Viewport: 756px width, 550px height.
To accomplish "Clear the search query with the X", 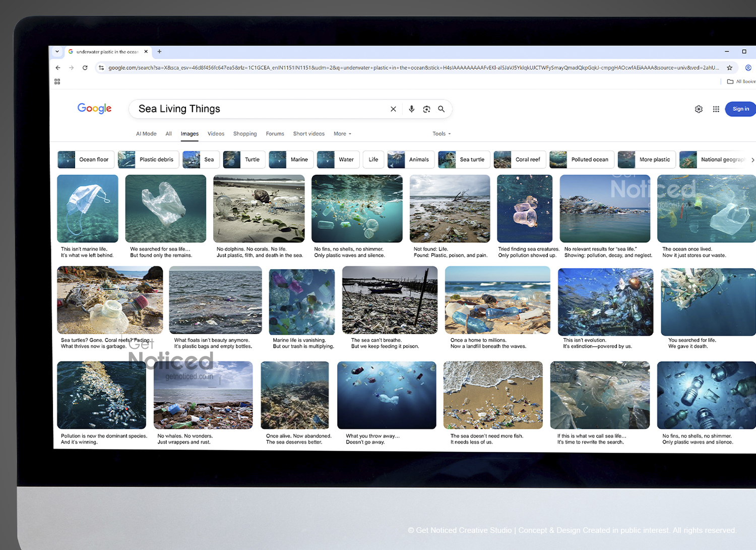I will point(393,109).
